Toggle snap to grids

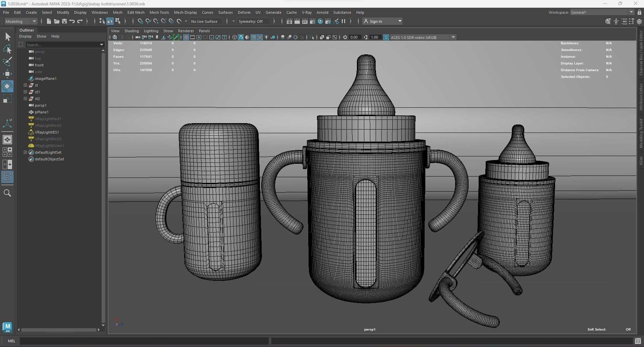[141, 21]
